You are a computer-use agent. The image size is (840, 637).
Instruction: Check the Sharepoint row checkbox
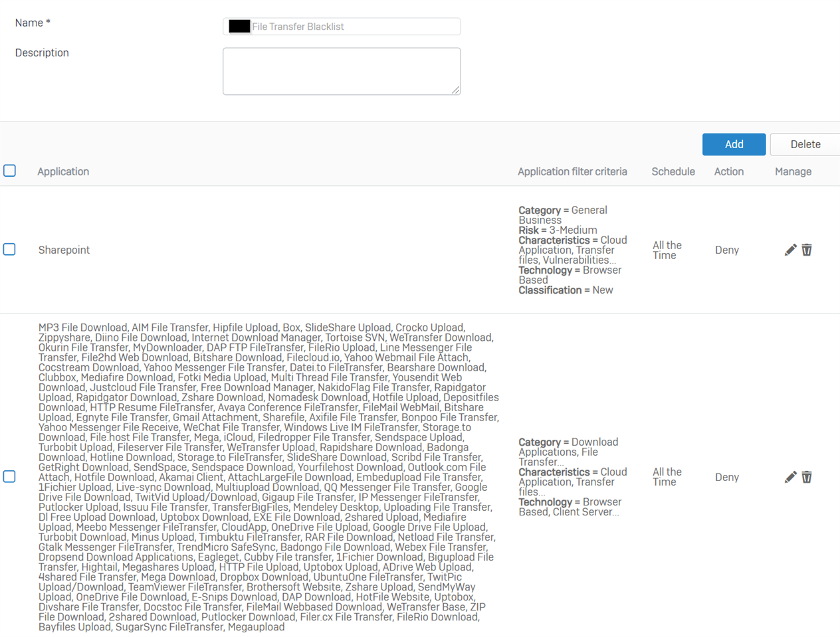[10, 249]
